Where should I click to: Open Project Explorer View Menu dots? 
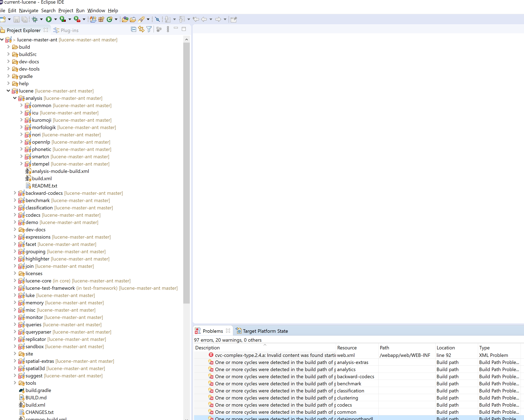[168, 30]
